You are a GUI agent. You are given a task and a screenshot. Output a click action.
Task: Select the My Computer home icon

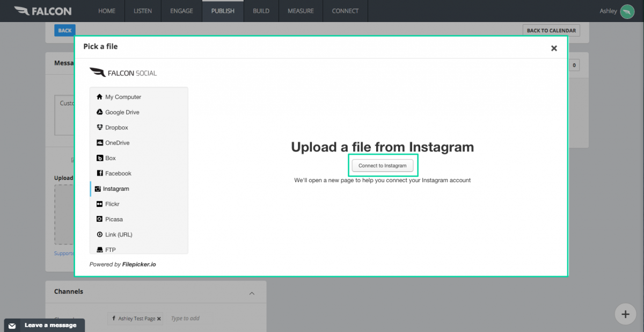[99, 97]
